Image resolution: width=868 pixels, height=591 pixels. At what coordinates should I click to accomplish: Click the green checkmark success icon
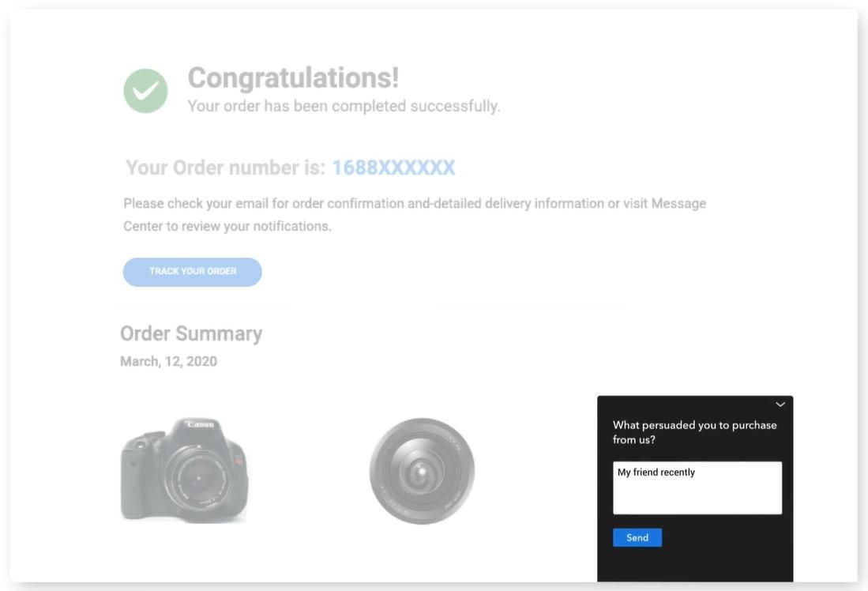pos(145,91)
